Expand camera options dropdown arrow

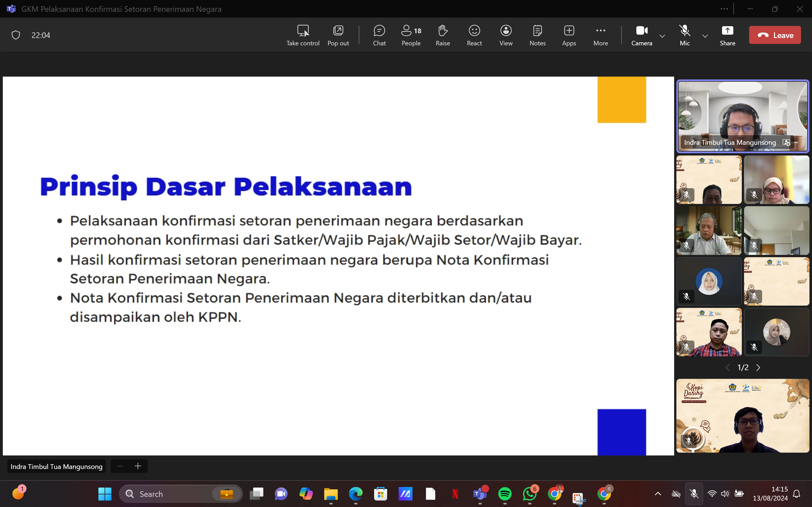(662, 36)
